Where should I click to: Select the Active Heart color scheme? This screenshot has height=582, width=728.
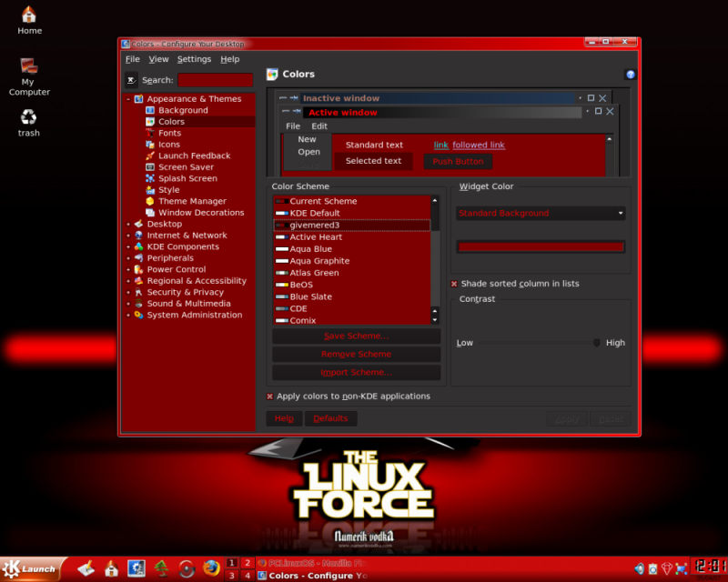[352, 237]
